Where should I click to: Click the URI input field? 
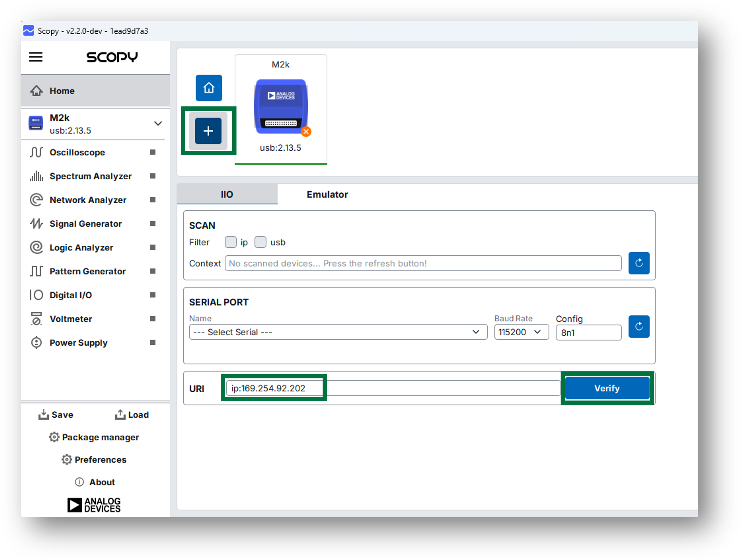(392, 388)
